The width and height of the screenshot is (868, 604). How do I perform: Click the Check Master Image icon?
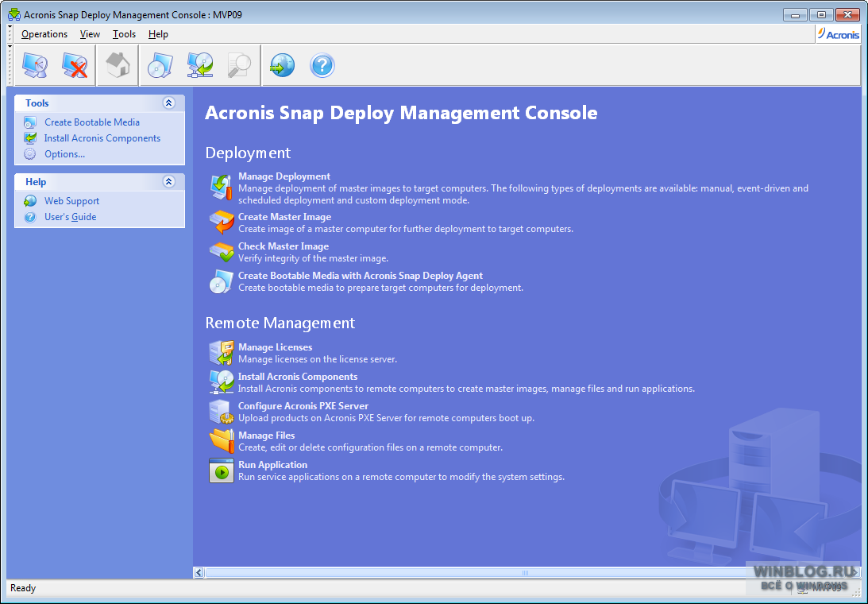pyautogui.click(x=222, y=252)
